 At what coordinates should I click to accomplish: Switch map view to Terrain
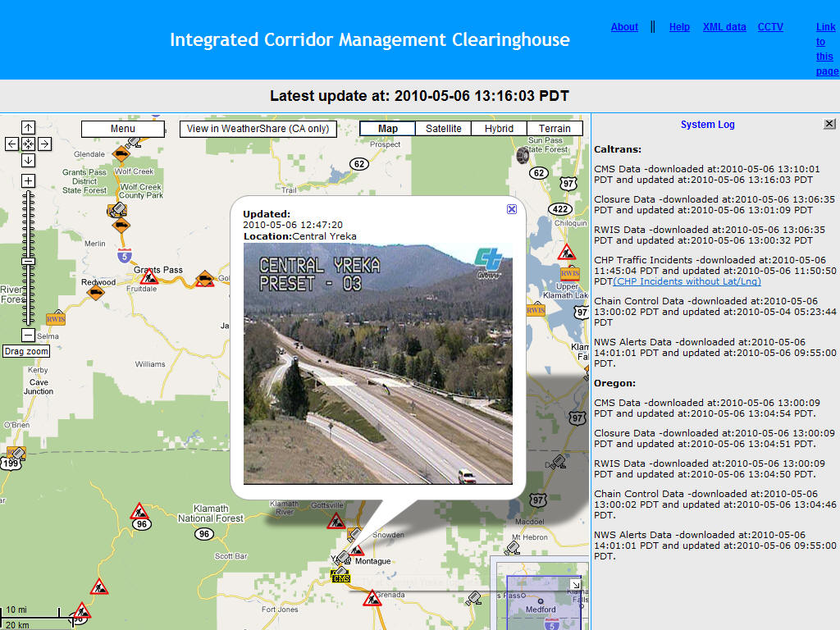click(555, 129)
